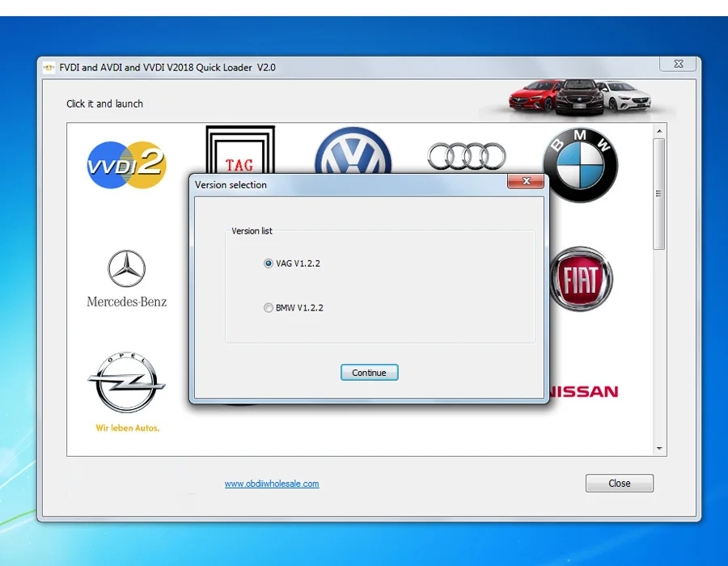Click the Fiat logo
The image size is (728, 566).
click(582, 278)
